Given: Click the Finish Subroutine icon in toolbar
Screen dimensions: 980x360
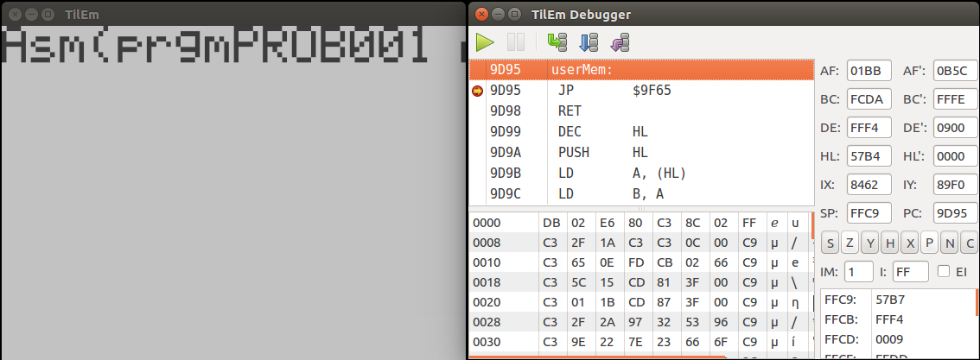Looking at the screenshot, I should pos(620,42).
